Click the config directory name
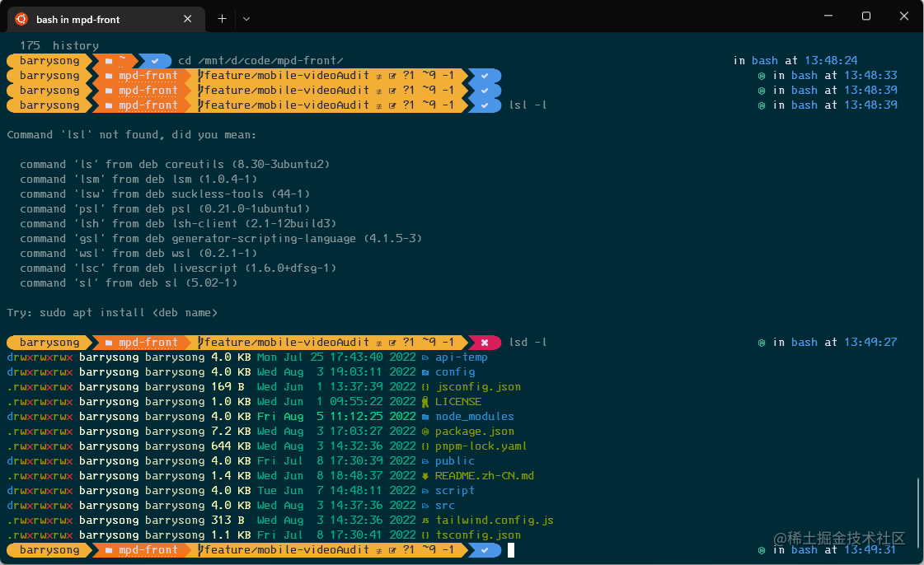The image size is (924, 565). (455, 372)
